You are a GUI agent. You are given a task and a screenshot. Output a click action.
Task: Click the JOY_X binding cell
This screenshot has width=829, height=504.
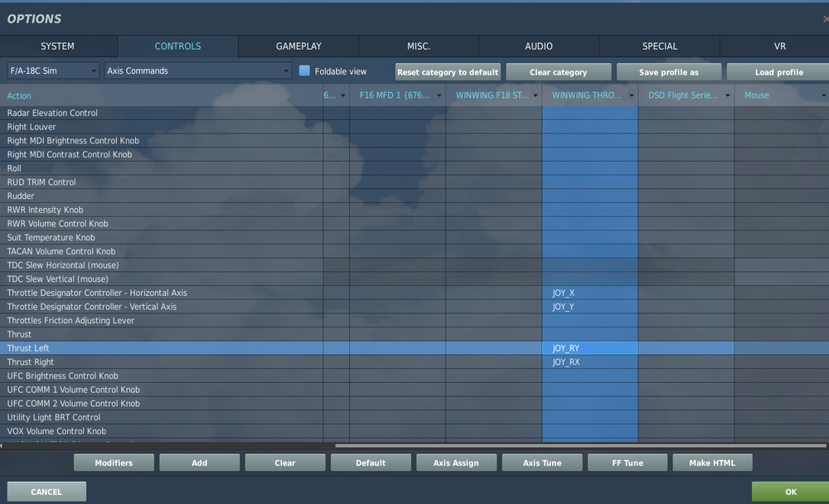590,293
